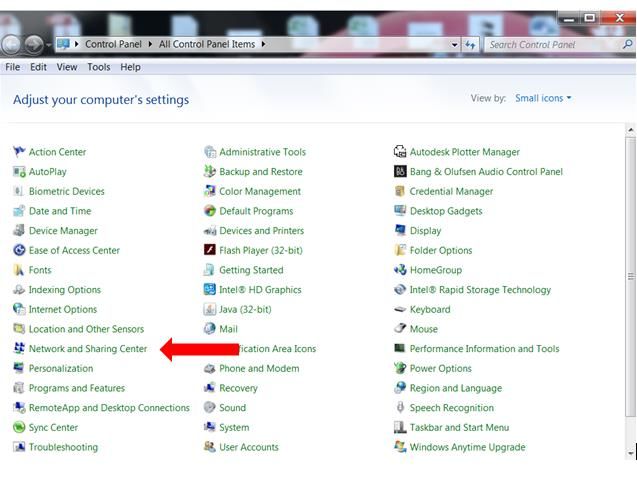Open the Edit menu

click(38, 67)
